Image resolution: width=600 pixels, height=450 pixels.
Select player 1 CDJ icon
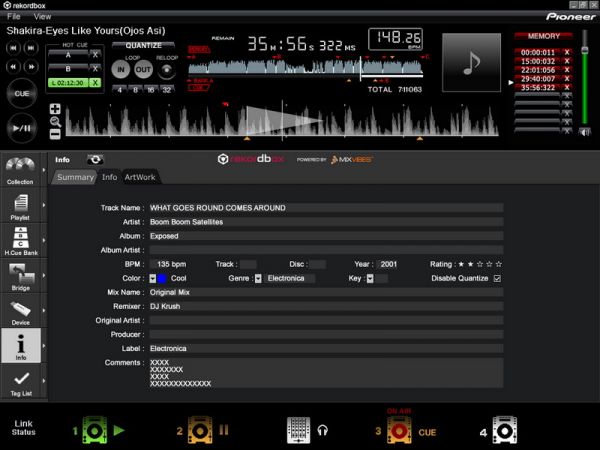pyautogui.click(x=94, y=430)
